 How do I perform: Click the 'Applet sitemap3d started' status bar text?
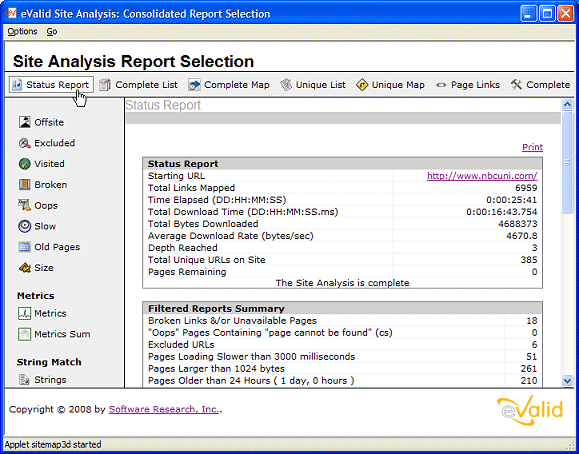pyautogui.click(x=53, y=444)
